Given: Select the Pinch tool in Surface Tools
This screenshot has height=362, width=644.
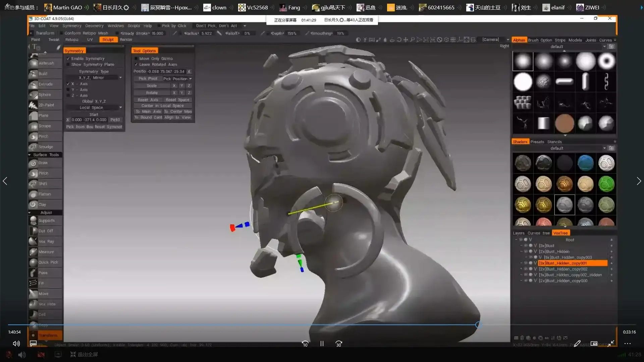Looking at the screenshot, I should tap(43, 173).
